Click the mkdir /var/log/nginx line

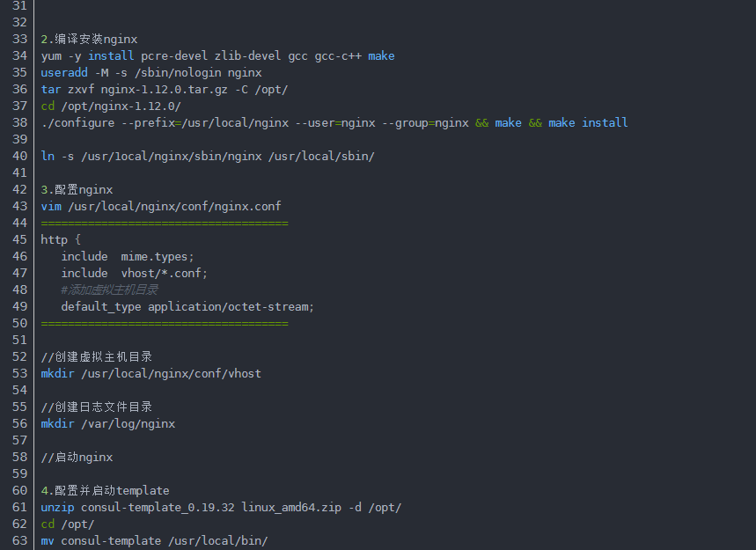108,423
